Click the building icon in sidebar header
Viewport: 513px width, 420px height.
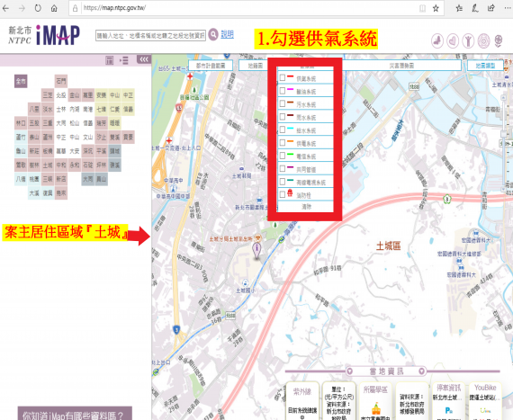click(x=109, y=60)
